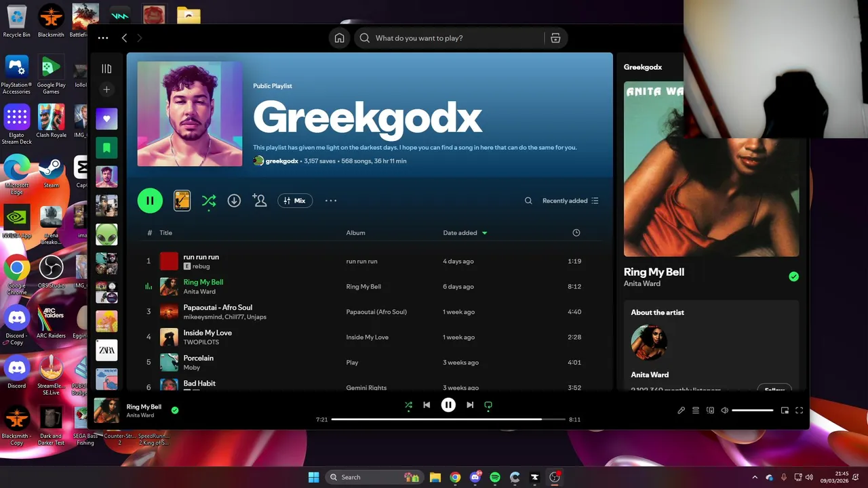Viewport: 868px width, 488px height.
Task: Click the Mix button
Action: point(295,201)
